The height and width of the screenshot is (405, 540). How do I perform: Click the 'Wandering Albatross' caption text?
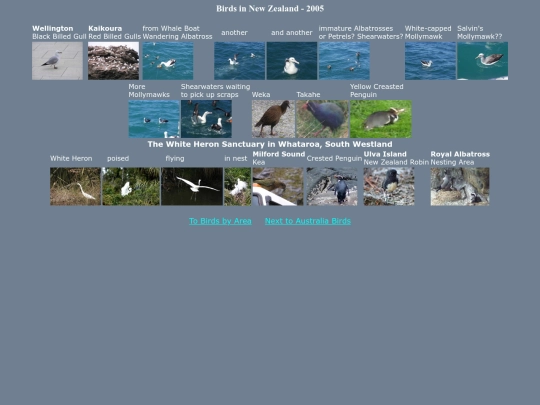(x=177, y=37)
